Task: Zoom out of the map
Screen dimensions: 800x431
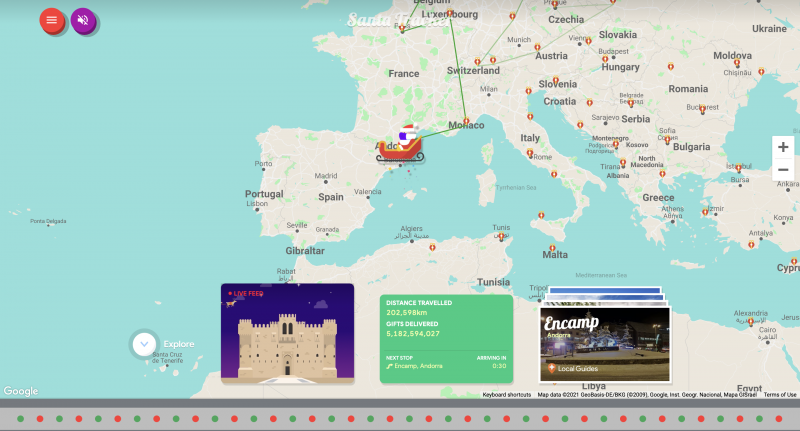Action: 783,170
